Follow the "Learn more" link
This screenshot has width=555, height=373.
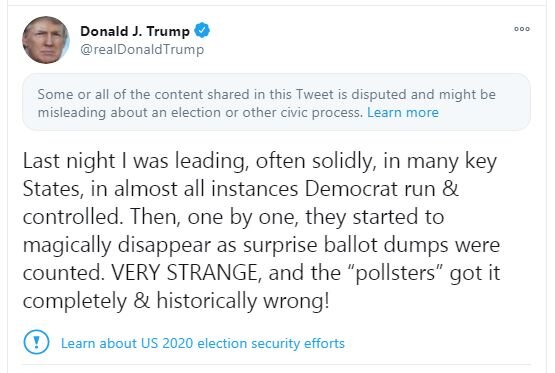coord(403,113)
